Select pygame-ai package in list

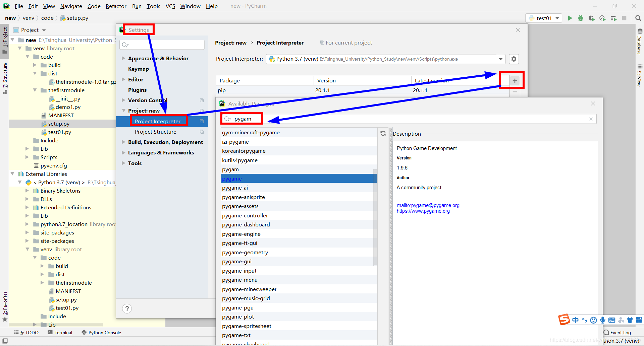[299, 188]
